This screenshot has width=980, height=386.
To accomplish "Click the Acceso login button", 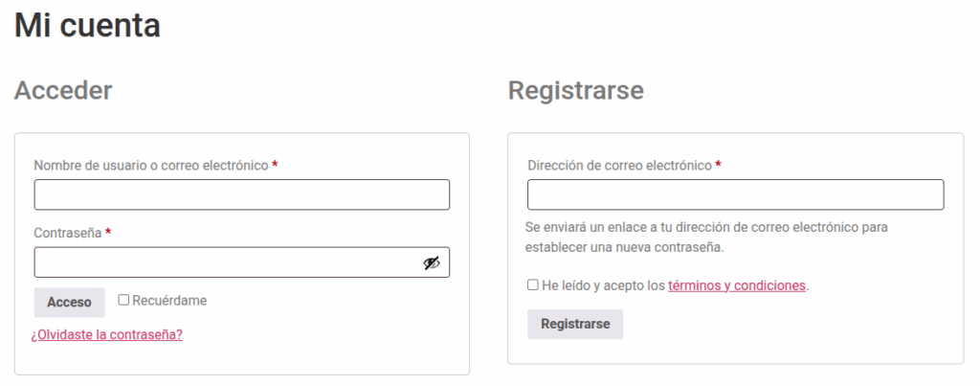I will coord(69,302).
